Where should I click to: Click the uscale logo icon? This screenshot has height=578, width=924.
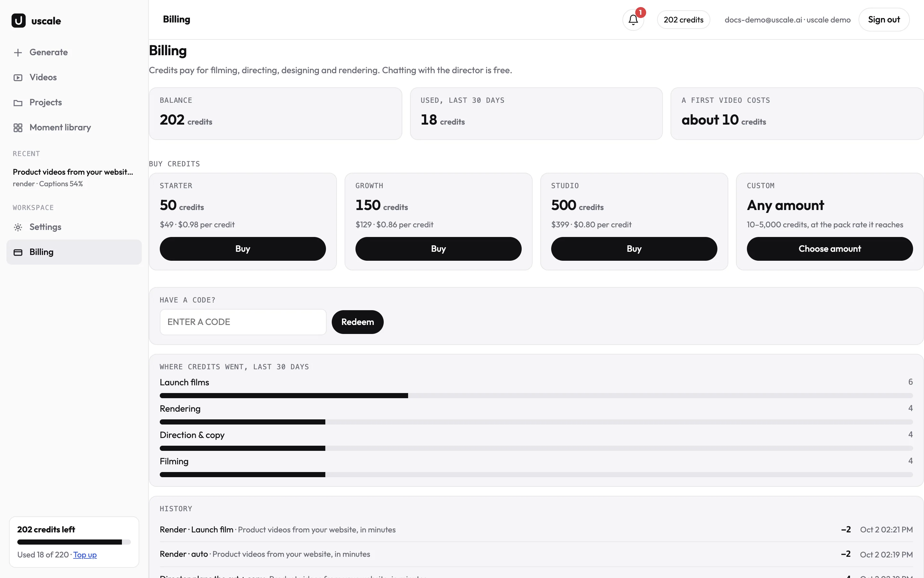coord(18,21)
